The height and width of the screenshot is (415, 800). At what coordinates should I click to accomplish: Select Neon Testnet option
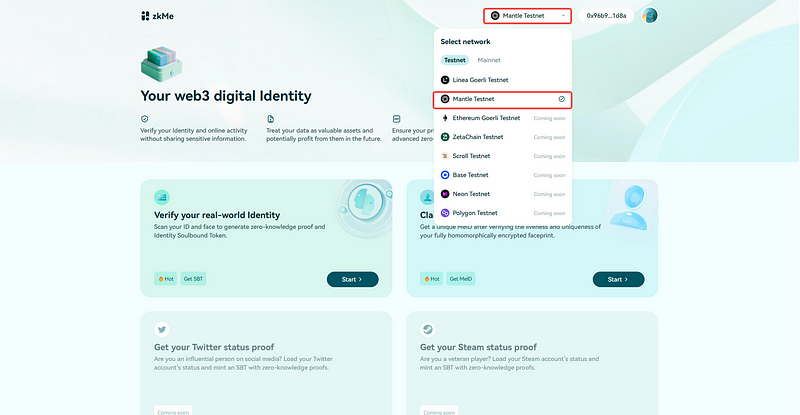click(503, 194)
